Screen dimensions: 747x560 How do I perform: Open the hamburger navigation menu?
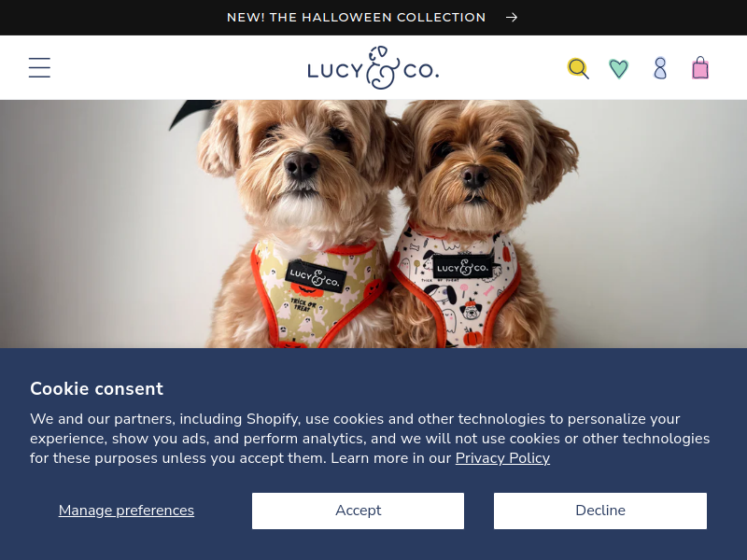click(39, 67)
